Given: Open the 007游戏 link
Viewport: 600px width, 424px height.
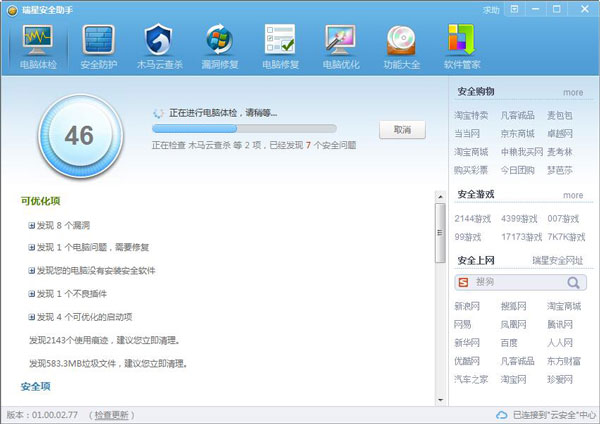Looking at the screenshot, I should tap(563, 219).
